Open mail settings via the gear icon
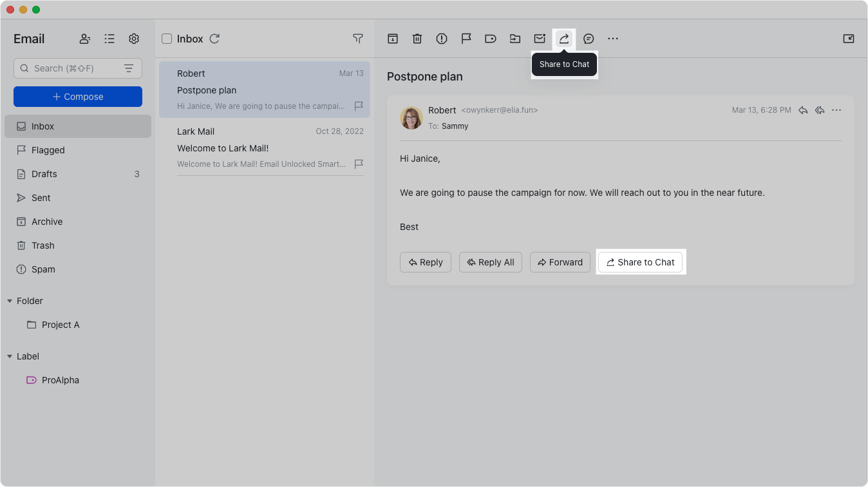Screen dimensions: 868x487 133,38
